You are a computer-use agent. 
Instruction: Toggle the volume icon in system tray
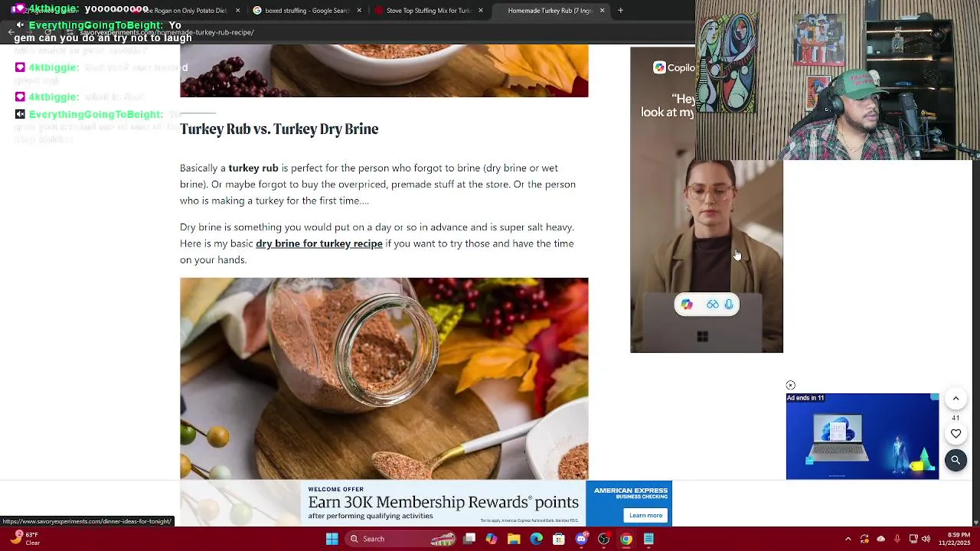coord(925,539)
